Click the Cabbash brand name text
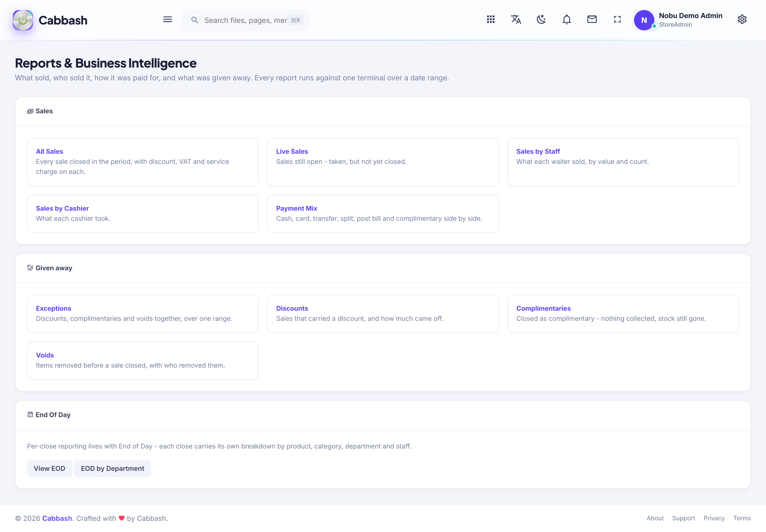766x532 pixels. [x=63, y=20]
